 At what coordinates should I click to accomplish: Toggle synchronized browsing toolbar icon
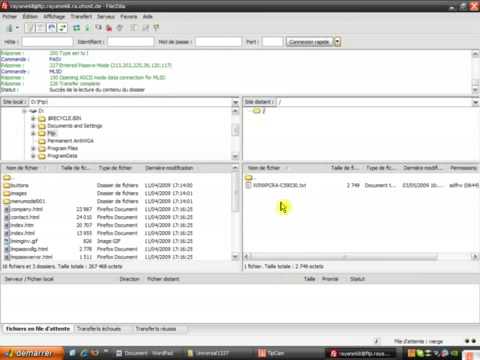156,28
